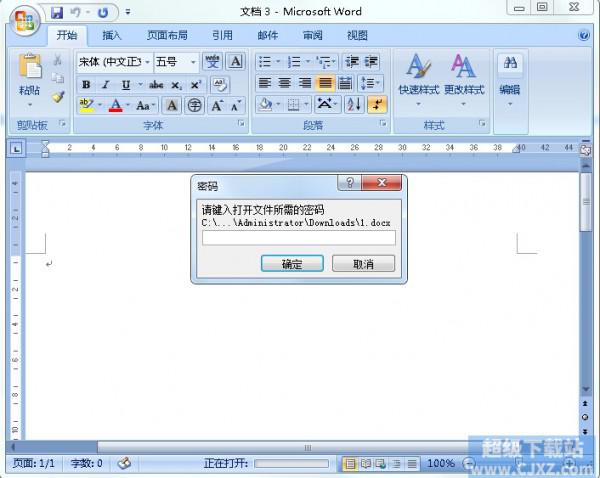
Task: Toggle Justify alignment
Action: coord(325,83)
